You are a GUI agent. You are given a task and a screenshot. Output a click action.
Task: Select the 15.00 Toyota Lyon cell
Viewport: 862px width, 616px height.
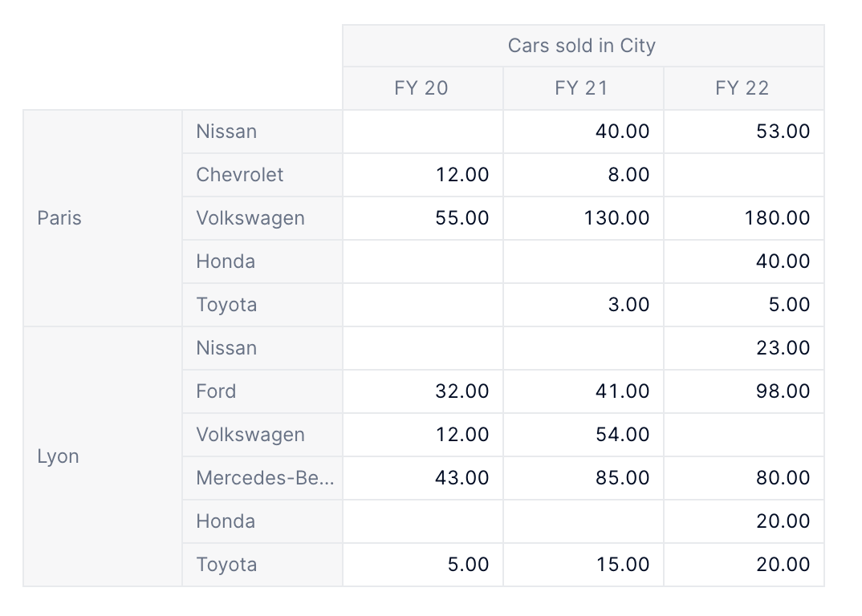pyautogui.click(x=583, y=565)
